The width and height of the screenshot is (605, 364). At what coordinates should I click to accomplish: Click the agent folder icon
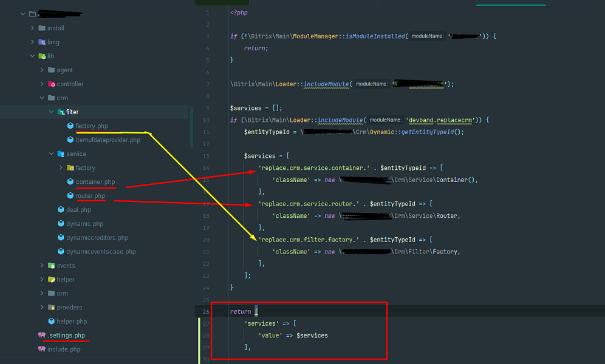point(51,70)
